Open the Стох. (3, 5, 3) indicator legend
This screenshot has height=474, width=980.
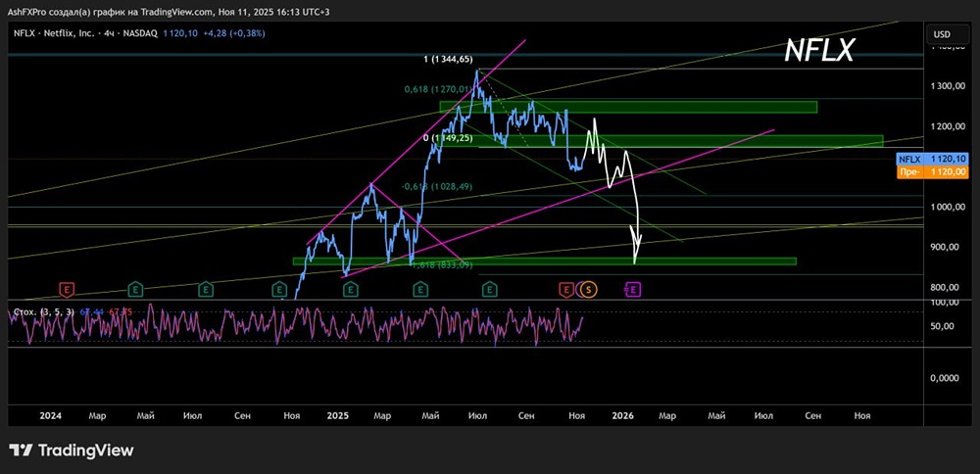(x=43, y=311)
